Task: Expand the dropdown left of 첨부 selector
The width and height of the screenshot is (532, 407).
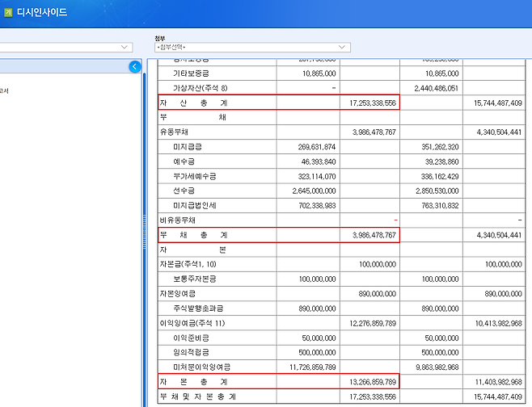Action: click(124, 48)
